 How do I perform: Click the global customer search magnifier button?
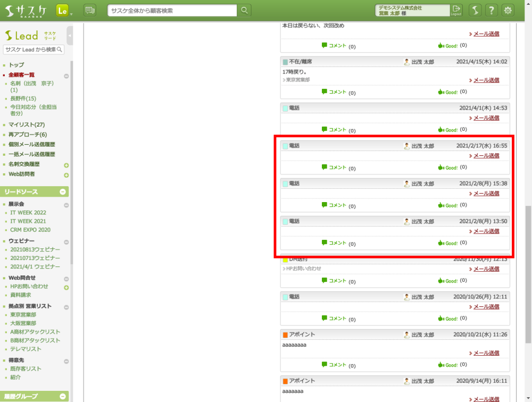[x=244, y=11]
